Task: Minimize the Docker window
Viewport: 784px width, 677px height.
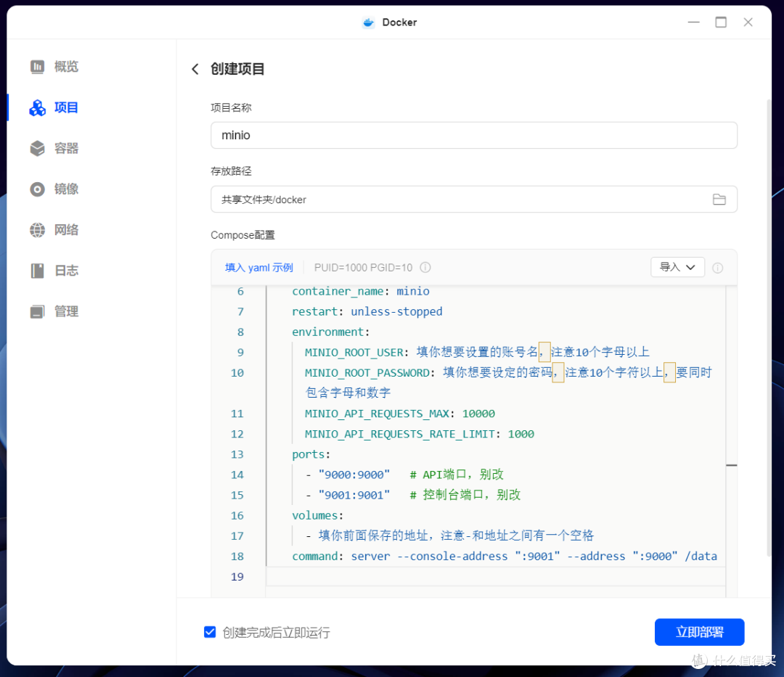Action: coord(693,22)
